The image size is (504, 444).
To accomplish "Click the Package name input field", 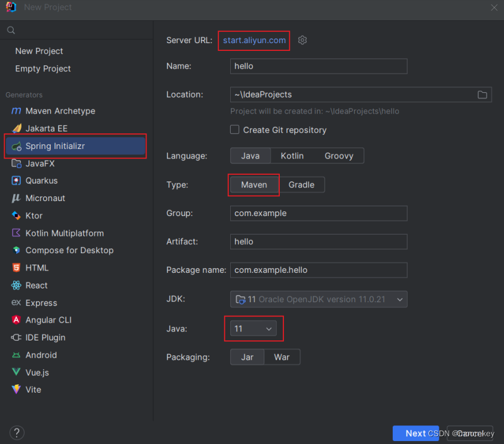I will click(x=319, y=270).
